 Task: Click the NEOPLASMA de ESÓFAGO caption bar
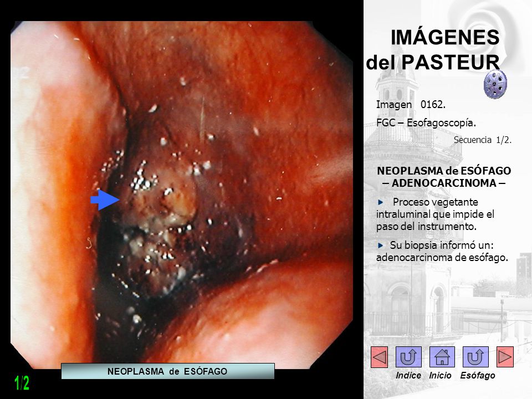[x=167, y=371]
